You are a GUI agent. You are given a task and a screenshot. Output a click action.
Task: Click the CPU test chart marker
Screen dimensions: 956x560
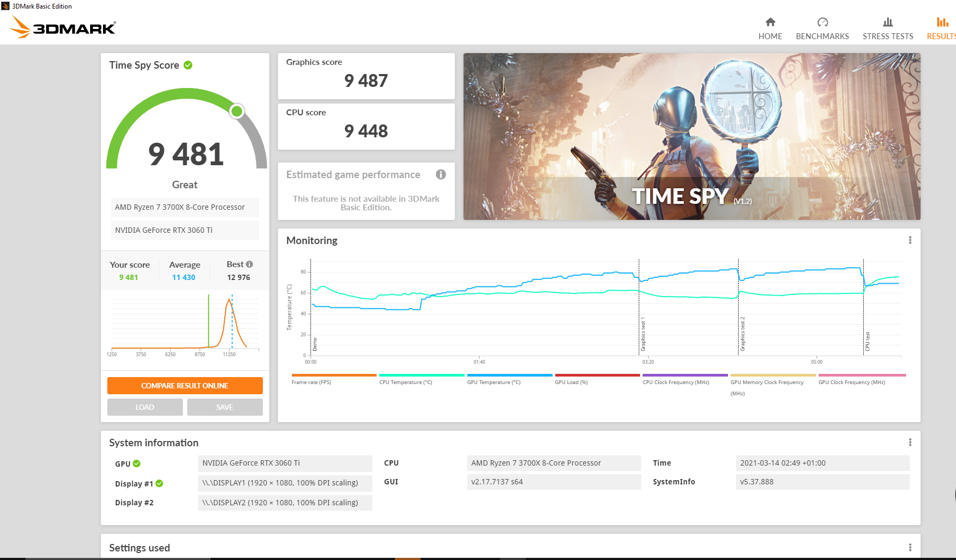pyautogui.click(x=867, y=342)
